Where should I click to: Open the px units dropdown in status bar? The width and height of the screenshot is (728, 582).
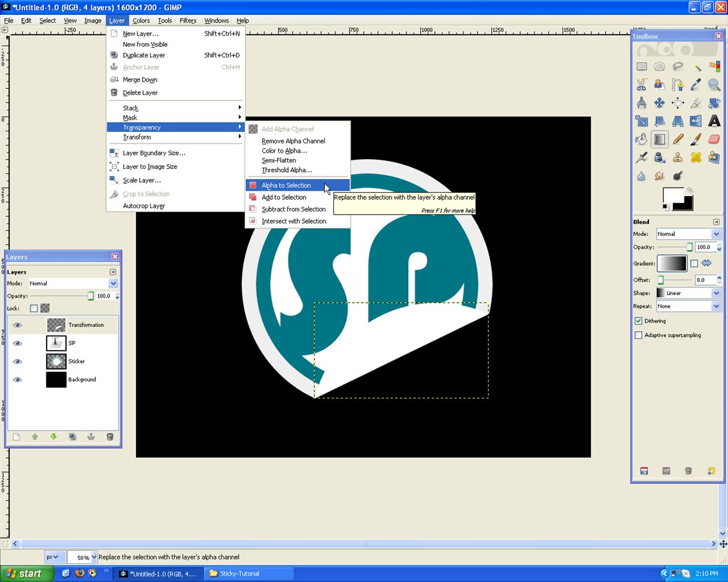[54, 557]
